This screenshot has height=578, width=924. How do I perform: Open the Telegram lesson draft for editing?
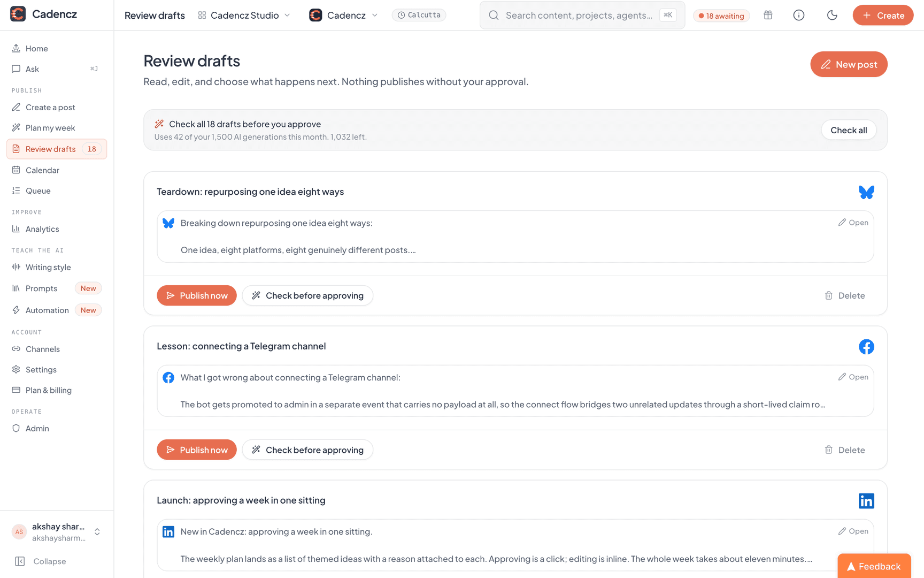tap(853, 377)
